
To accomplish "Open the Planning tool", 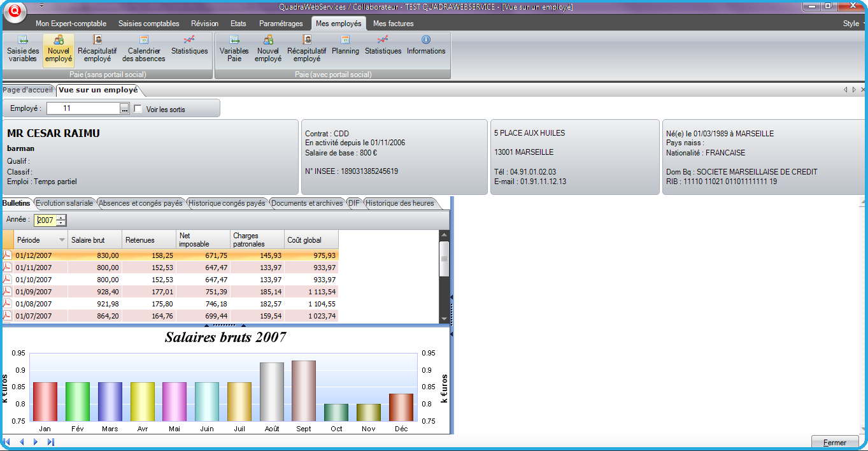I will click(x=346, y=46).
